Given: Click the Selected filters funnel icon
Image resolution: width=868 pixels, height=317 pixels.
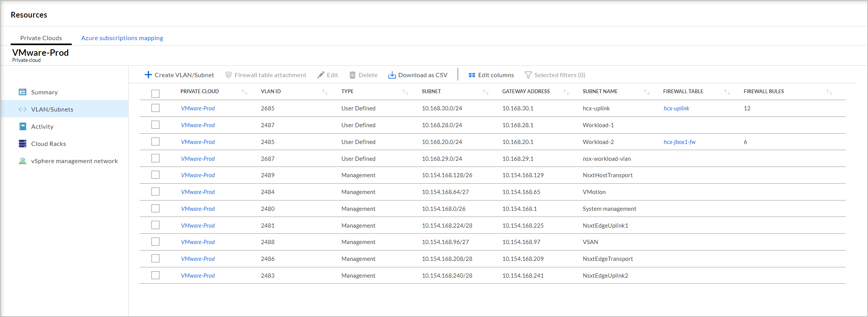Looking at the screenshot, I should (528, 75).
